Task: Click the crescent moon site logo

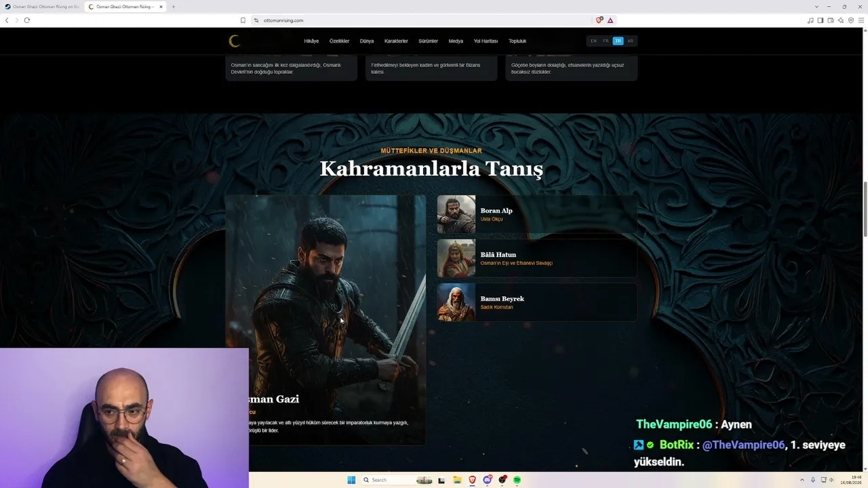Action: click(235, 41)
